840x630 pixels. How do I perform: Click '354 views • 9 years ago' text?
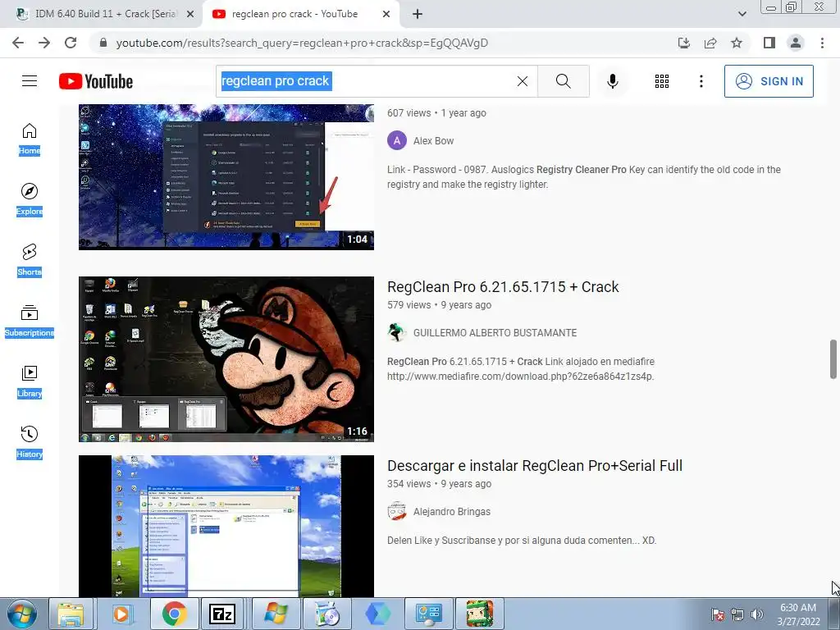[440, 484]
